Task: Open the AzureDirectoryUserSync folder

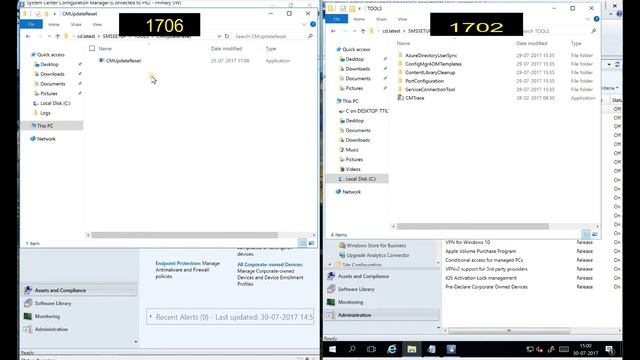Action: click(x=431, y=55)
